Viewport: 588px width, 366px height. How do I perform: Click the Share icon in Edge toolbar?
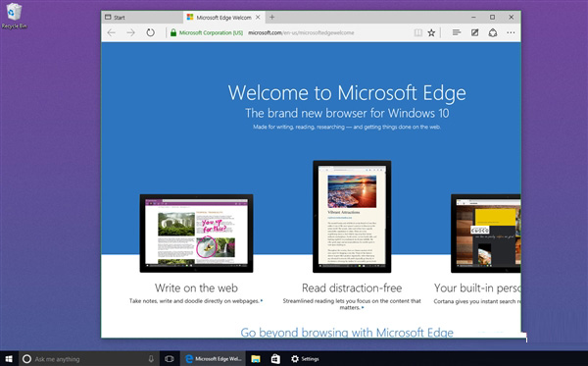click(493, 32)
